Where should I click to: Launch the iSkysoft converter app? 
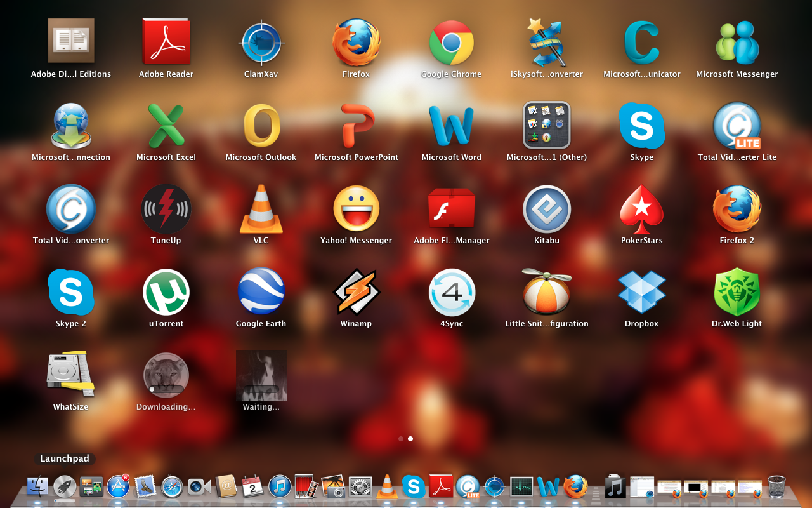[547, 43]
